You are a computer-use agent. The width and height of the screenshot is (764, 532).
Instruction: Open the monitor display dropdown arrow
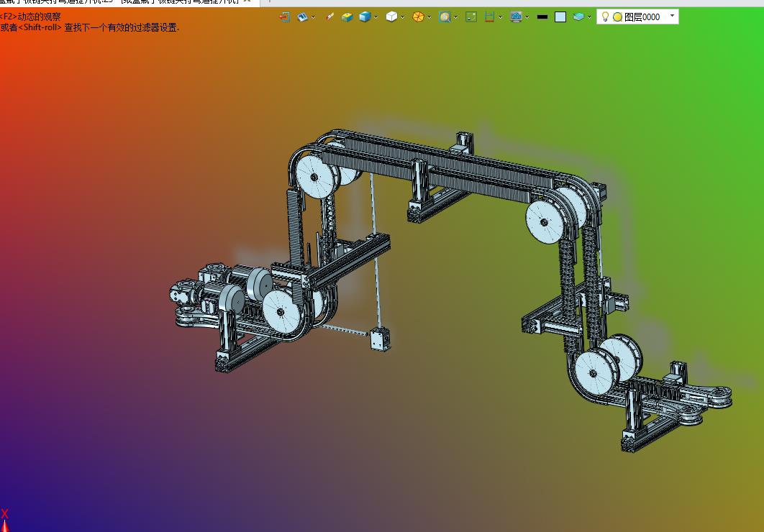527,17
